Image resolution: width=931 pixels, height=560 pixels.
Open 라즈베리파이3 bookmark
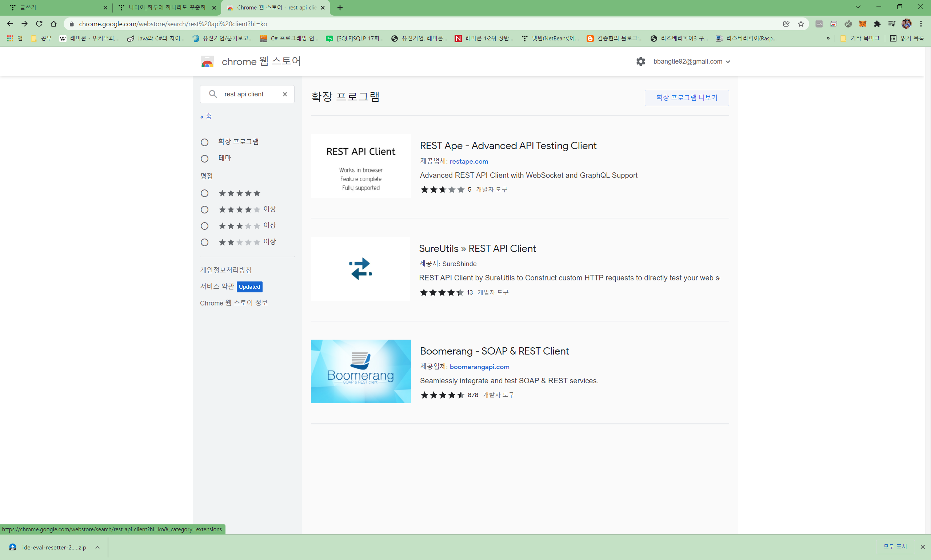[x=680, y=38]
